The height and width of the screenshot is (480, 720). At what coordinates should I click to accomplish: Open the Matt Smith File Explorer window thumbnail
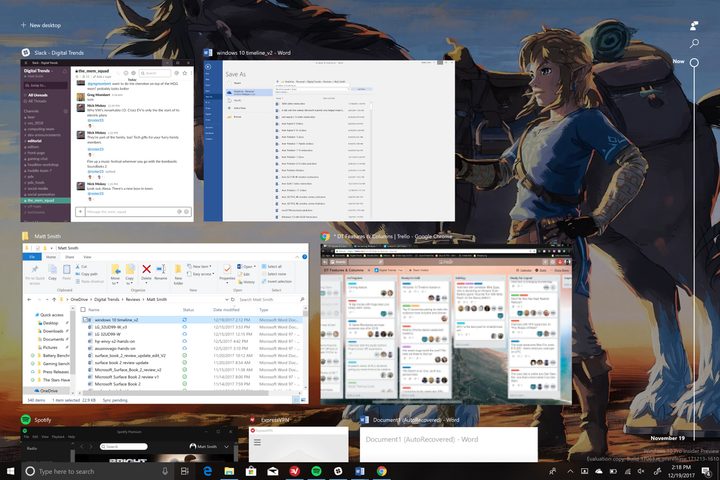click(165, 324)
